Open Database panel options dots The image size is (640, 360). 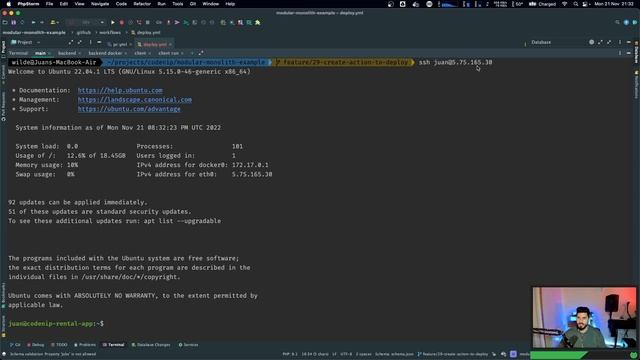pos(620,42)
